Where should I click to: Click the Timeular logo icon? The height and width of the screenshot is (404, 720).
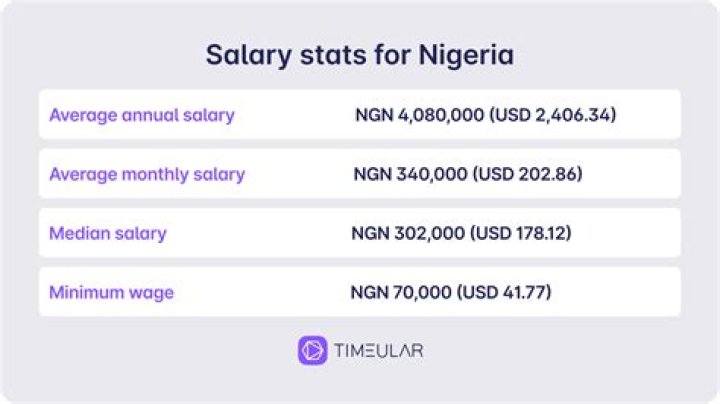point(313,350)
